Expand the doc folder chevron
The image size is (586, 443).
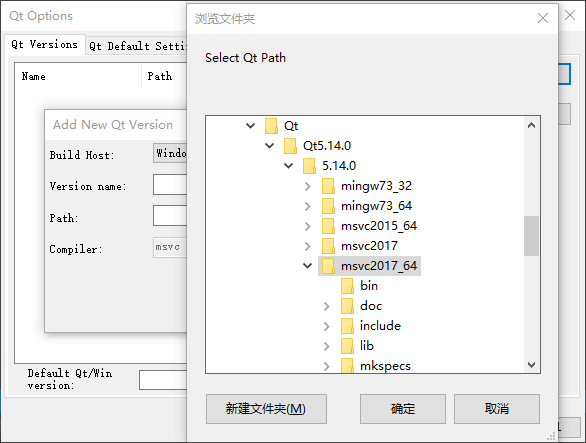click(327, 306)
